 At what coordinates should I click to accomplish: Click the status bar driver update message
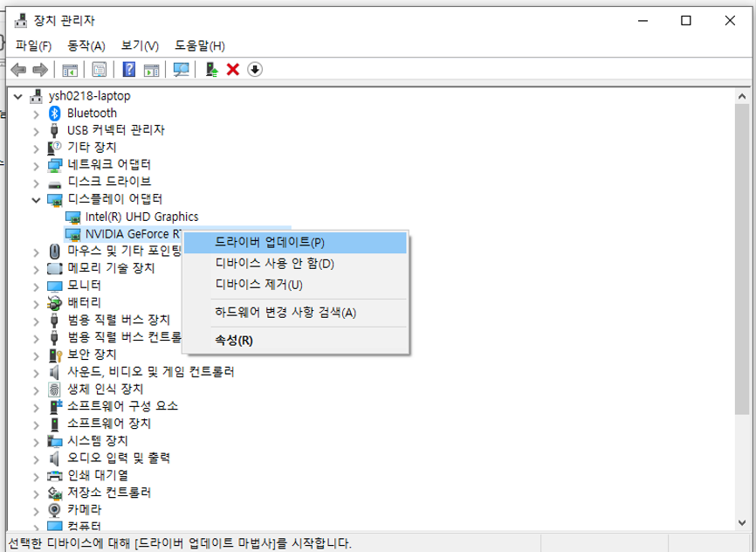click(x=180, y=544)
